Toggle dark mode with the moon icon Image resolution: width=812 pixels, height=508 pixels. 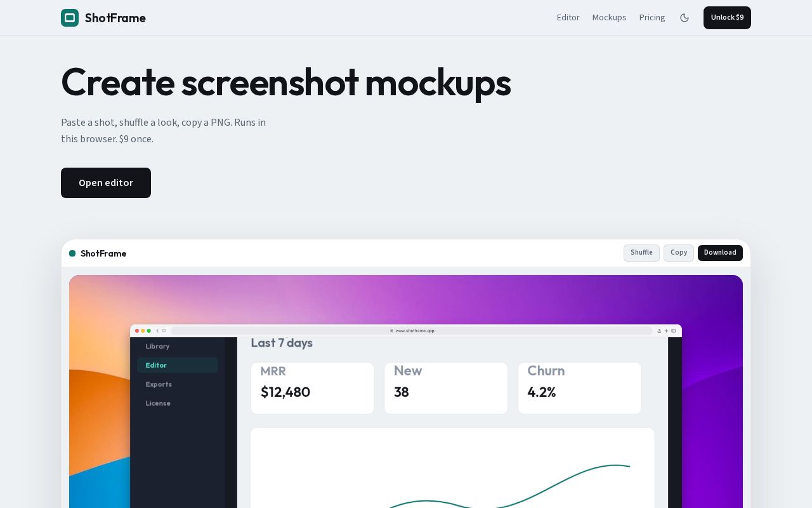click(x=684, y=18)
